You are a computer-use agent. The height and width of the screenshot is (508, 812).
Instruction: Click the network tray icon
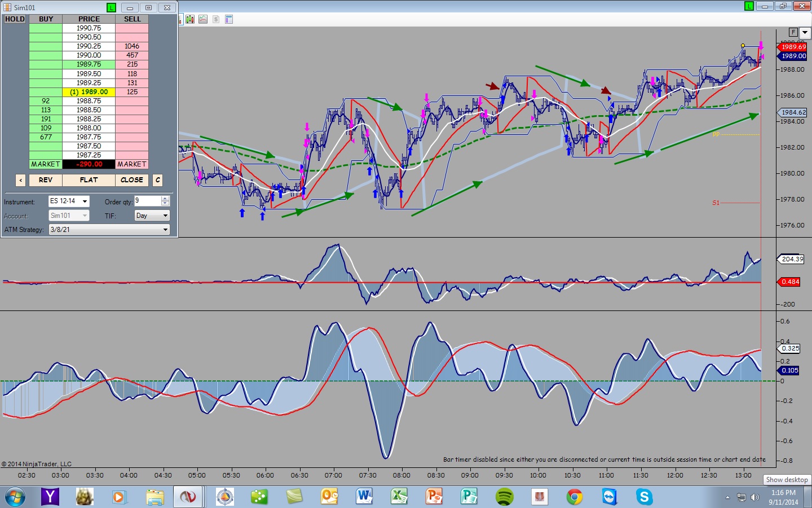[x=742, y=497]
